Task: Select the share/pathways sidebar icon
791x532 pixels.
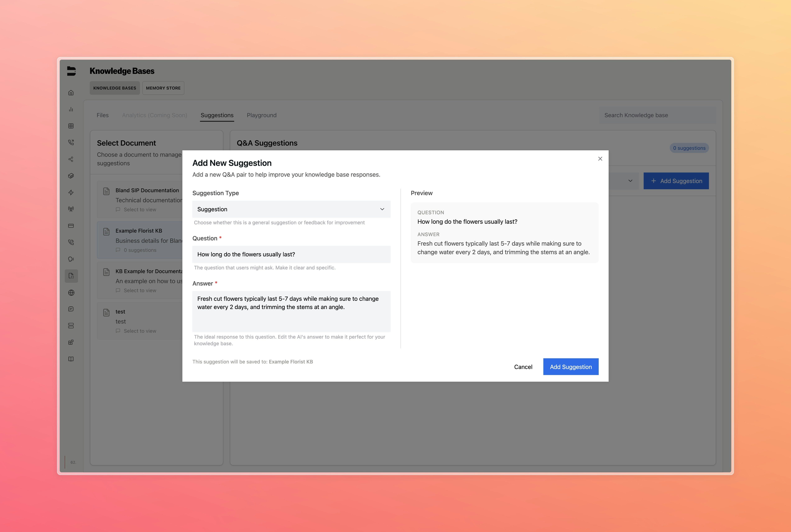Action: tap(71, 159)
